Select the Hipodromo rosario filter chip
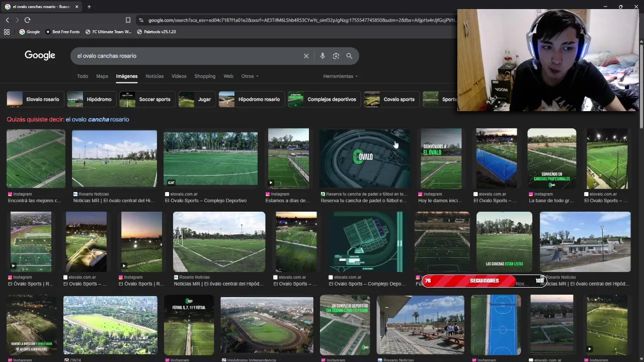Image resolution: width=644 pixels, height=362 pixels. 252,100
